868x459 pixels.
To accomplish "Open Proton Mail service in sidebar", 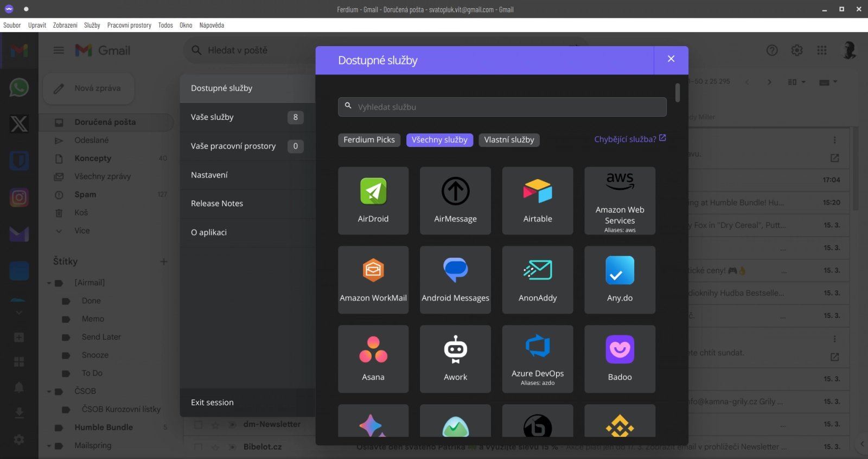I will (19, 234).
